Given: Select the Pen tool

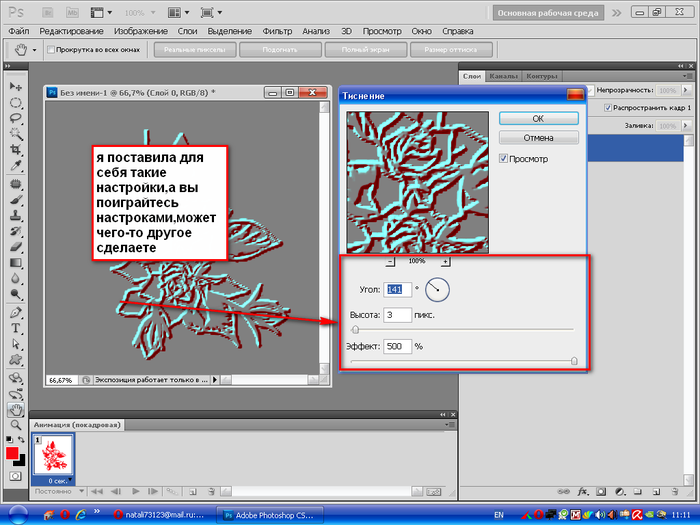Looking at the screenshot, I should [x=16, y=312].
